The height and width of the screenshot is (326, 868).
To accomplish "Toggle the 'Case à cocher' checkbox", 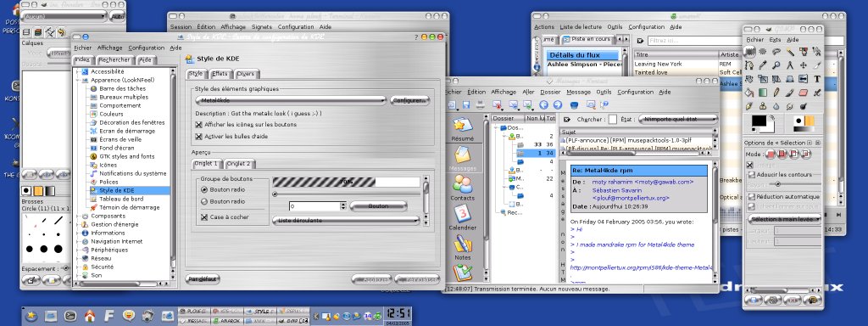I will pyautogui.click(x=203, y=217).
